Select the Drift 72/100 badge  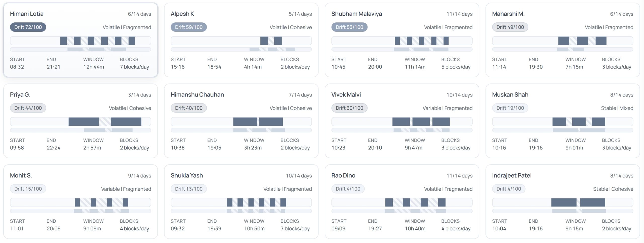coord(28,27)
